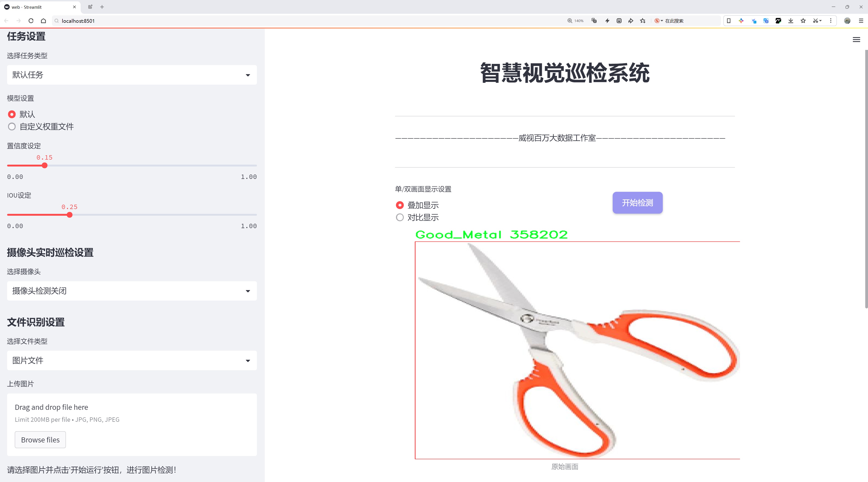Open a new browser tab
Screen dimensions: 868x482
coord(102,7)
